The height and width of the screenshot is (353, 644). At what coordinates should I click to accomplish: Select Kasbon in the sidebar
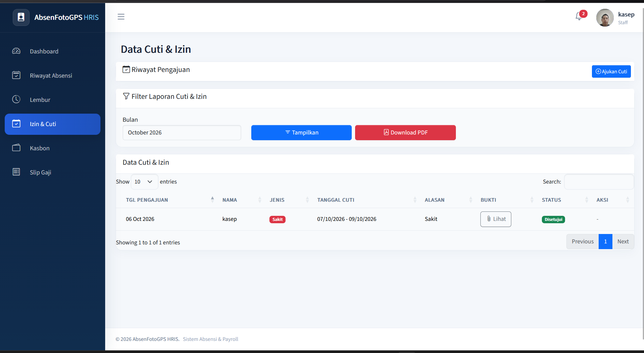coord(52,148)
